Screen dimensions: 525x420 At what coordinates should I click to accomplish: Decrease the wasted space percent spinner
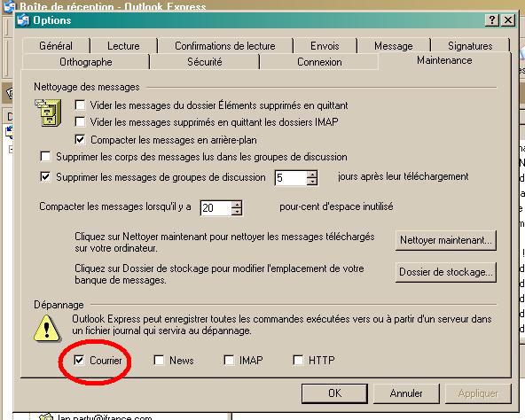[237, 212]
